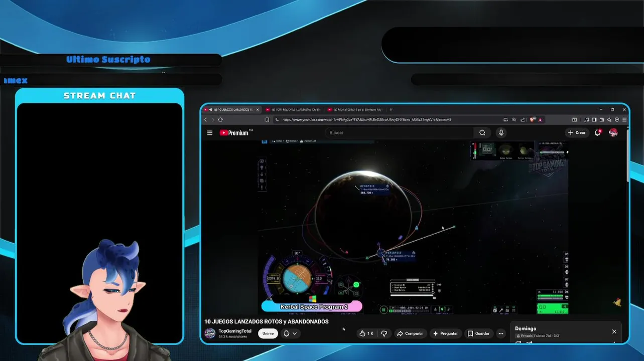644x361 pixels.
Task: Open the account avatar menu
Action: (x=613, y=133)
